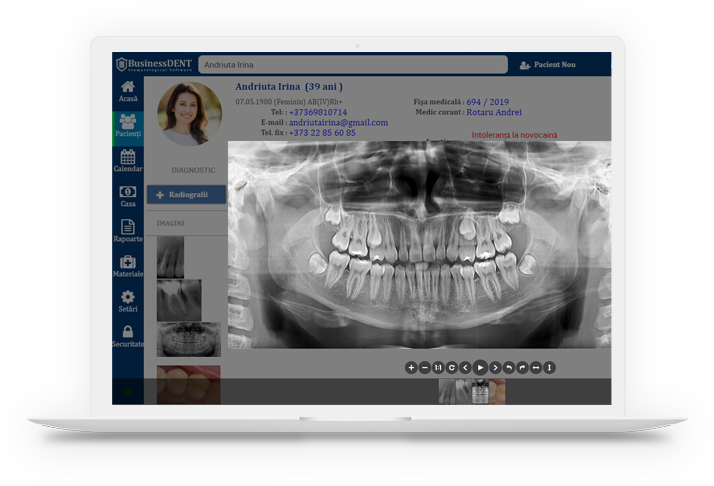Click attending doctor Rotaru Andrei
Screen dimensions: 714x486
click(494, 112)
